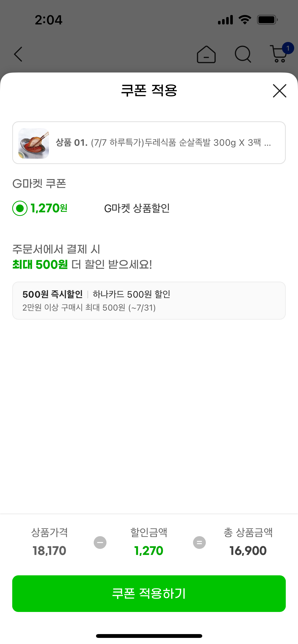Screen dimensions: 298x644
Task: Tap the cart badge showing 1
Action: pyautogui.click(x=288, y=48)
